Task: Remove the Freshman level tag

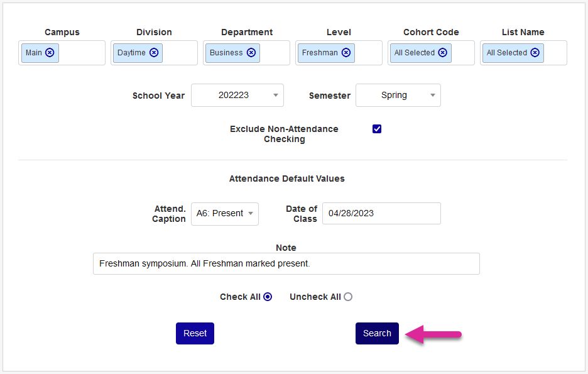Action: [346, 53]
